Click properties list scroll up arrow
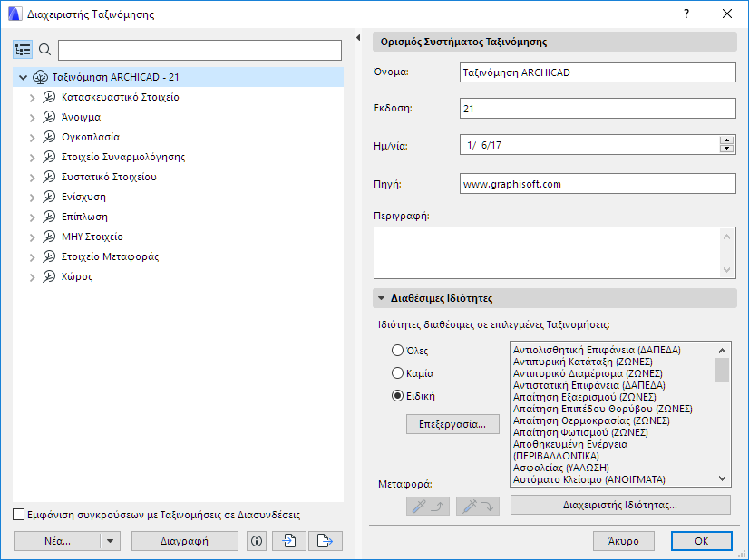This screenshot has width=749, height=560. 722,351
